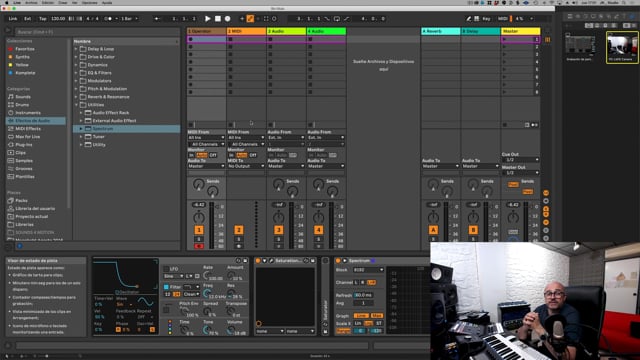
Task: Open the Clips category
Action: pos(20,153)
